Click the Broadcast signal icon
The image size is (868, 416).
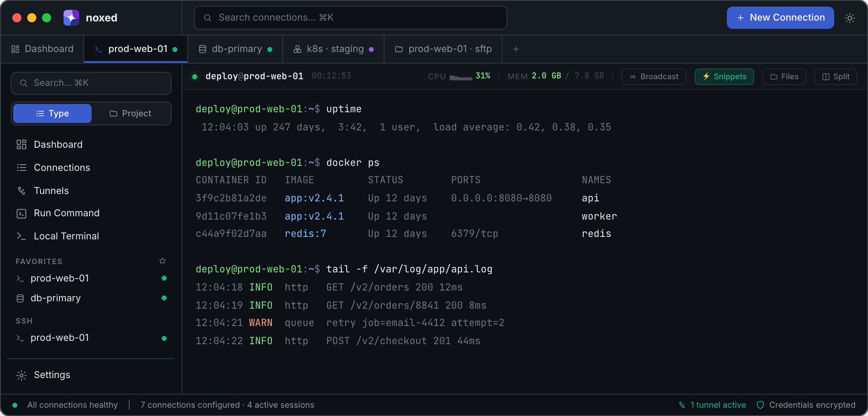633,77
